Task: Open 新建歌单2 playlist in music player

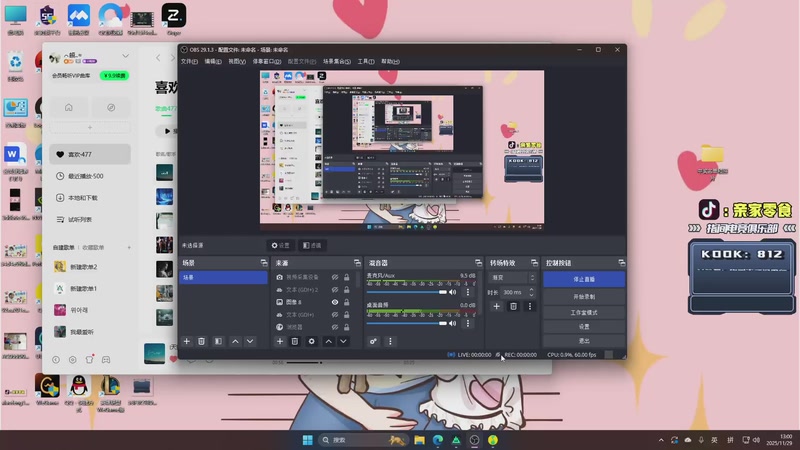Action: [90, 266]
